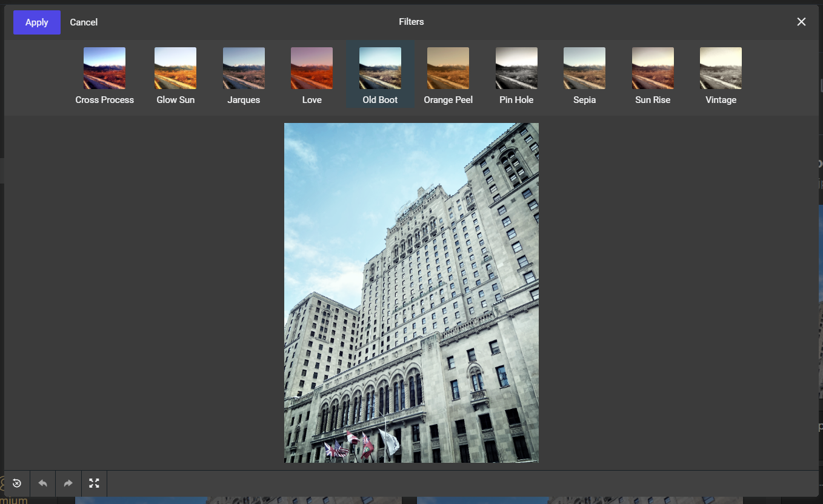Pick the Jarques filter thumbnail
Viewport: 823px width, 504px height.
click(x=244, y=68)
